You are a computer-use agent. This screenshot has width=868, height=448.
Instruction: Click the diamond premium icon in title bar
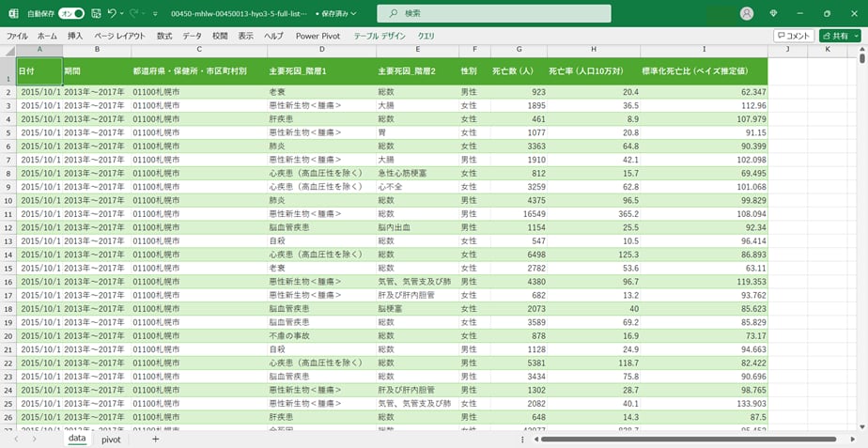(773, 13)
